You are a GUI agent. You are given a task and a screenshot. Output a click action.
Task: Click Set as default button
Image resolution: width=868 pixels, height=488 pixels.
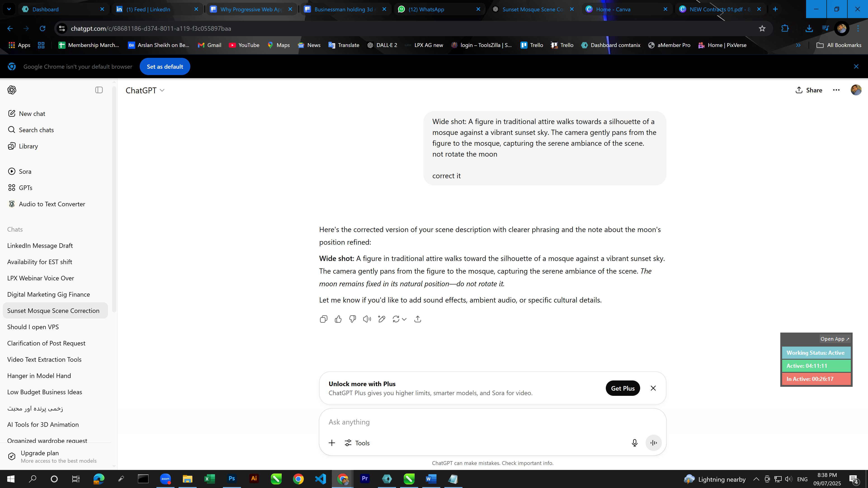(x=165, y=67)
